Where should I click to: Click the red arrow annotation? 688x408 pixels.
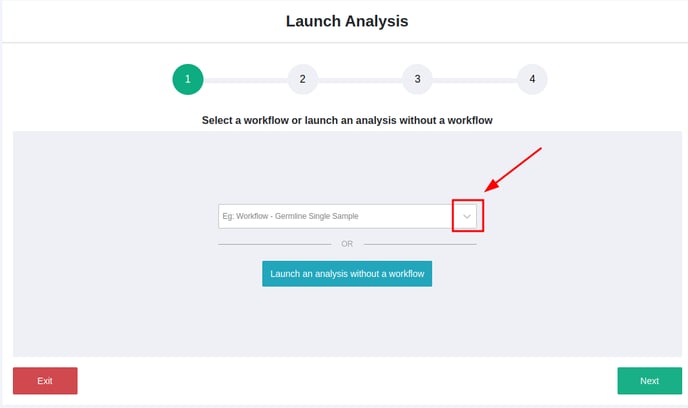(x=513, y=169)
